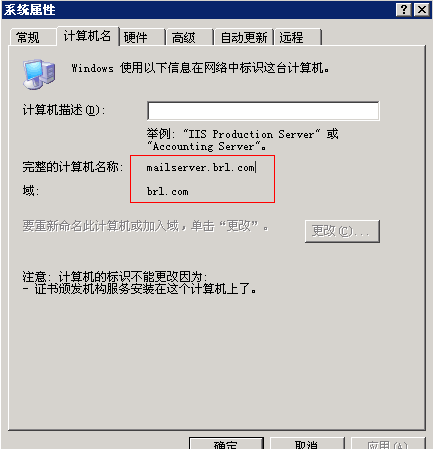
Task: Open the 自动更新 tab
Action: pyautogui.click(x=244, y=37)
